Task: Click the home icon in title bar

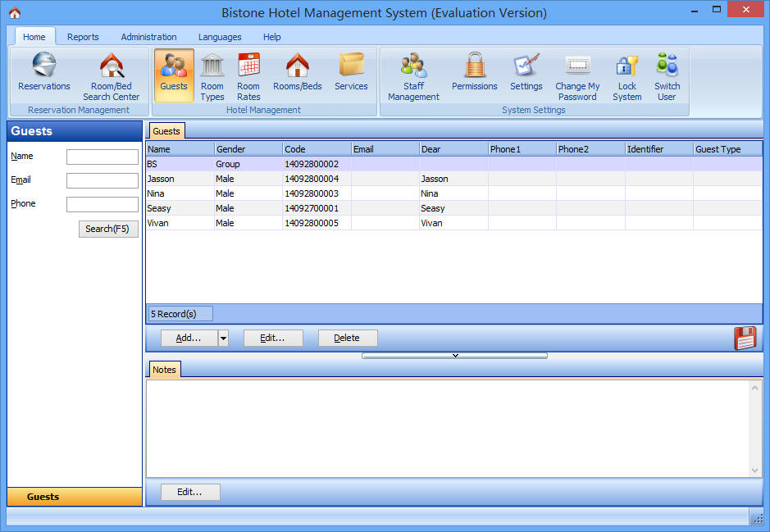Action: 15,13
